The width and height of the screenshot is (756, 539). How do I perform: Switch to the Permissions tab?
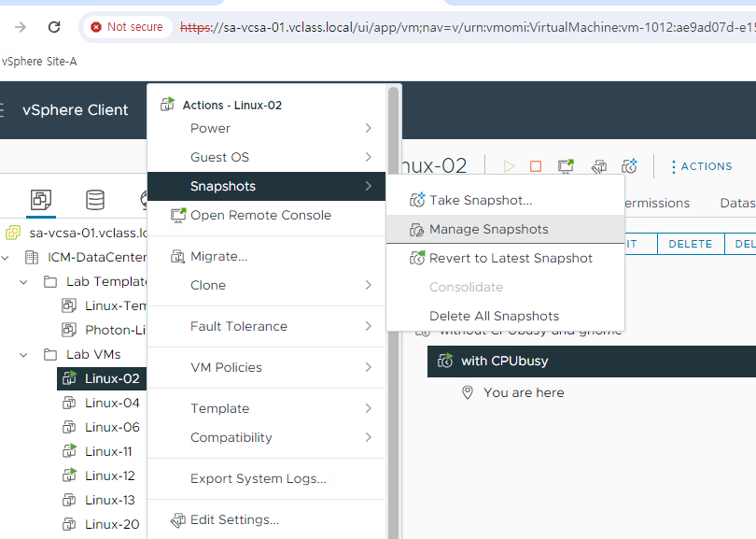[657, 203]
